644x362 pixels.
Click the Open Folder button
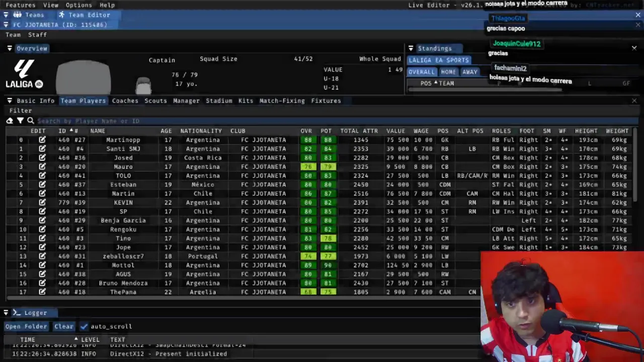(x=26, y=326)
